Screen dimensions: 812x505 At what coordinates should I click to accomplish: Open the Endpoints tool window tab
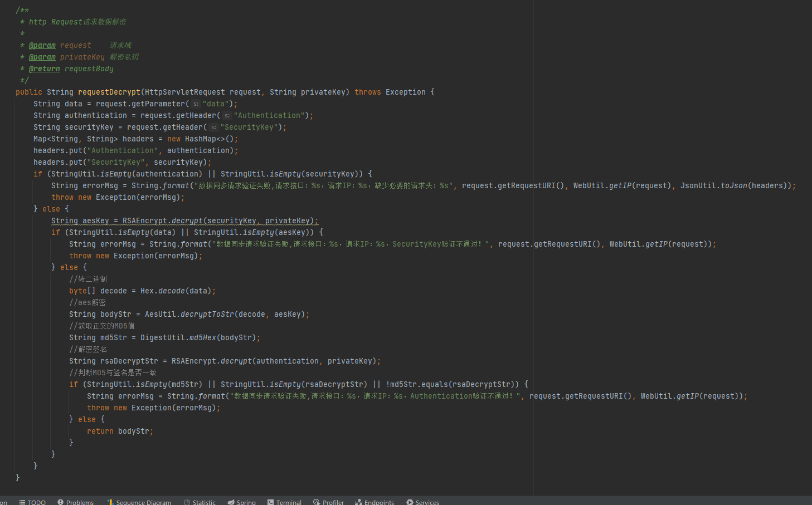[375, 502]
